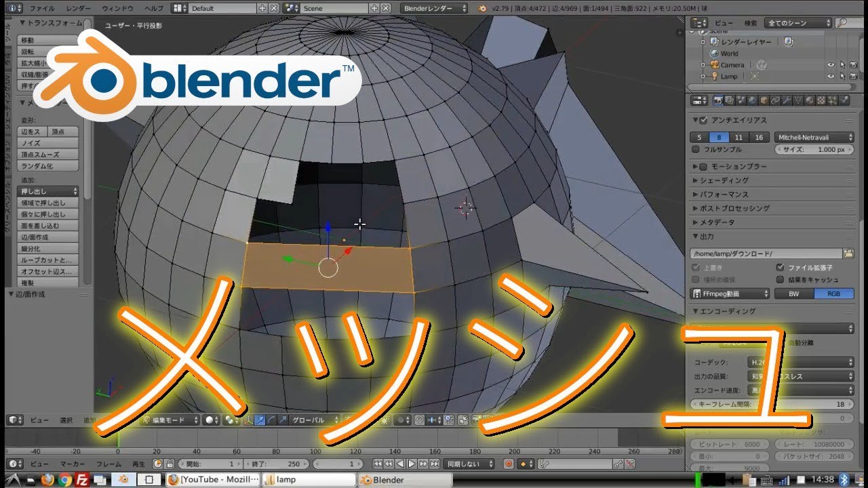Launch Firefox from the taskbar
The height and width of the screenshot is (488, 868).
click(47, 480)
